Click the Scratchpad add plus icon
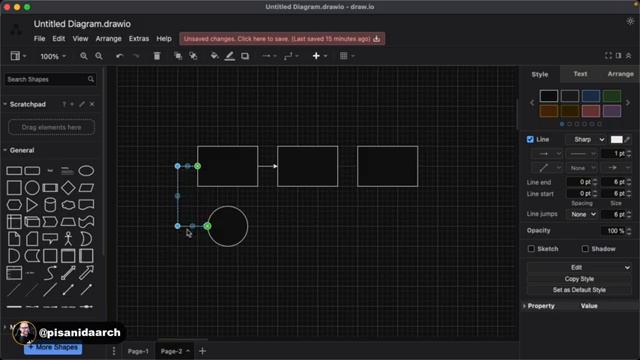The width and height of the screenshot is (640, 360). pos(72,104)
